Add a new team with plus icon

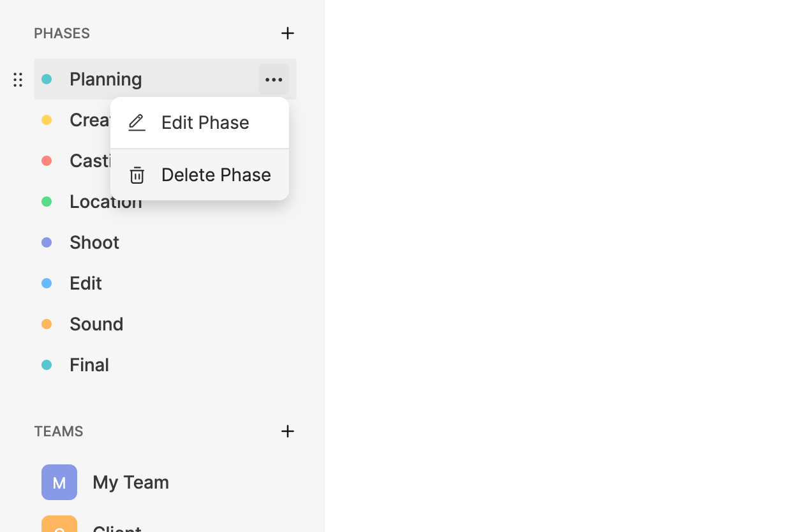tap(288, 431)
